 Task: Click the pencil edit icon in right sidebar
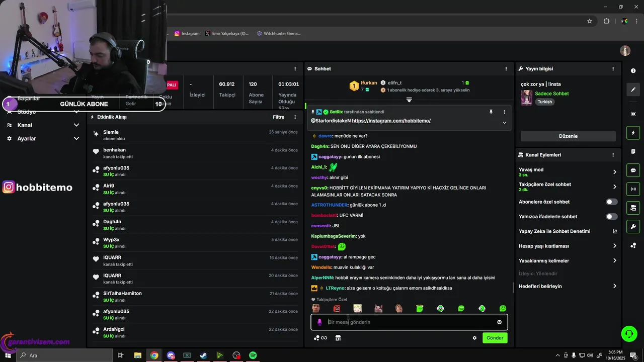633,89
